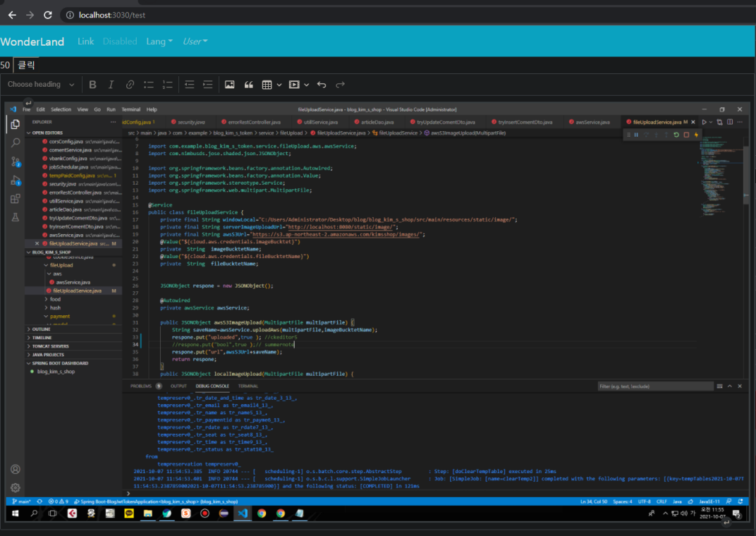This screenshot has width=756, height=536.
Task: Open the Search view in VS Code activity bar
Action: pos(16,142)
